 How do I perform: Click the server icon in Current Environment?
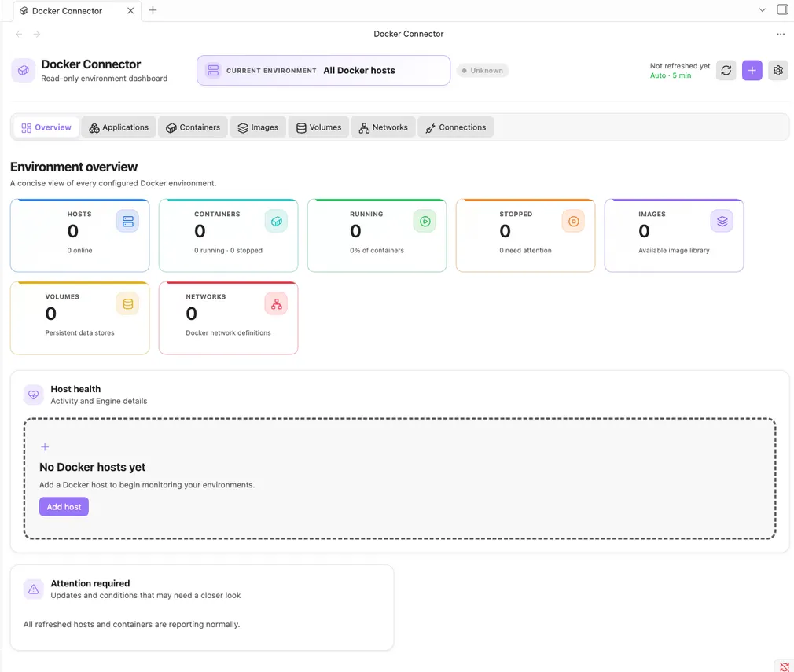[213, 71]
